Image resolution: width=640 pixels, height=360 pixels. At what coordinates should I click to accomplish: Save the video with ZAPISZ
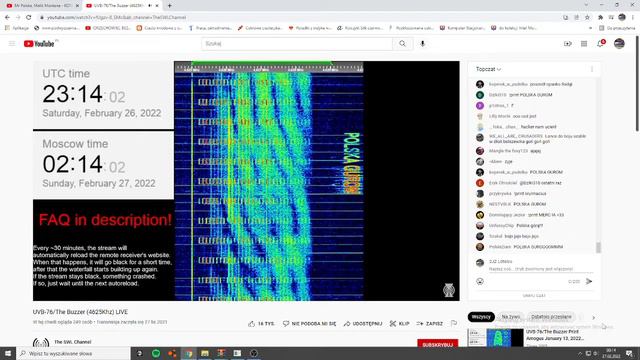click(429, 324)
